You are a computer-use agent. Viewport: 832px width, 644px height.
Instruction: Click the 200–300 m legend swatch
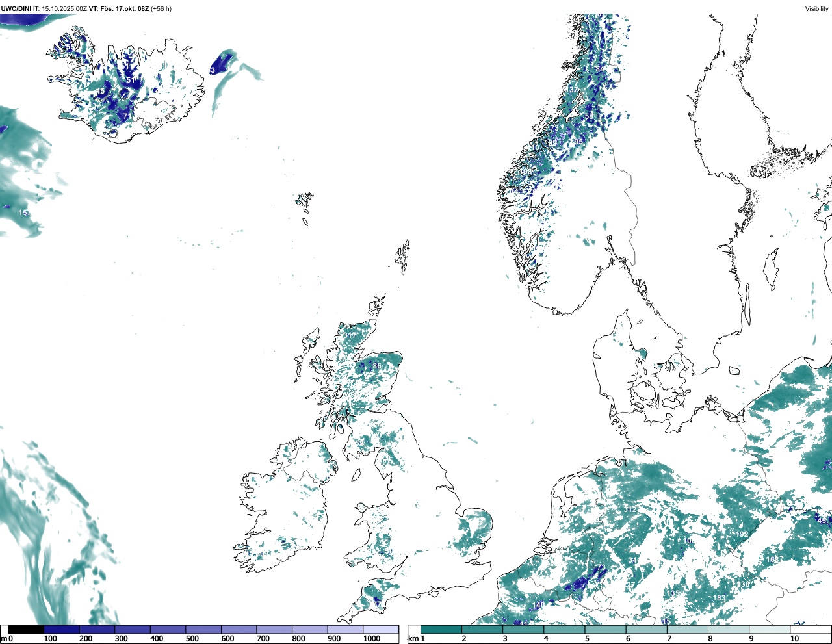(x=97, y=629)
